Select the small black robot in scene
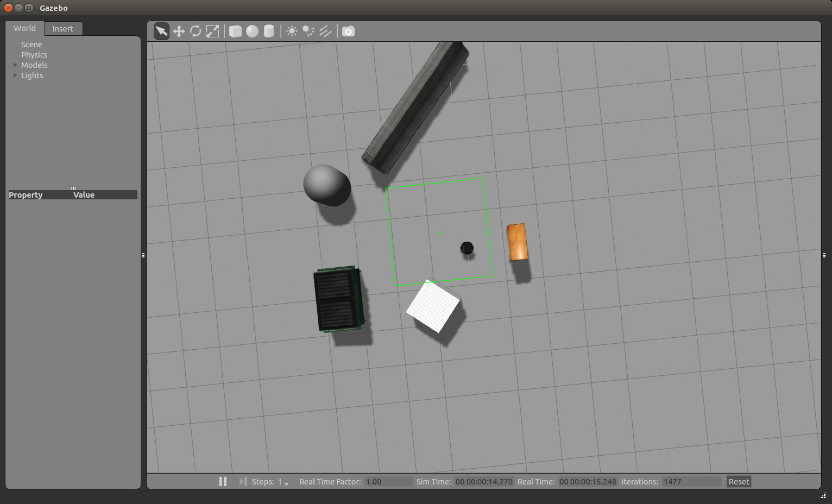This screenshot has width=832, height=504. click(x=467, y=248)
